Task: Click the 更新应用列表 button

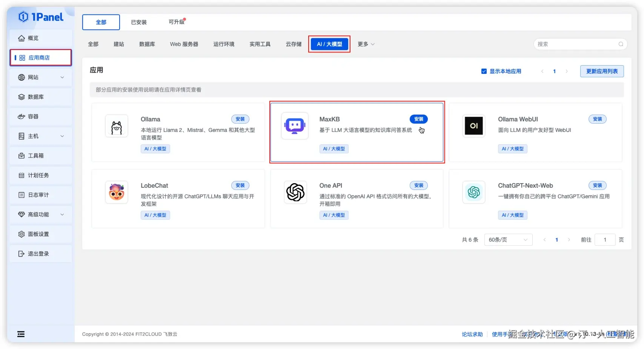Action: pyautogui.click(x=602, y=71)
